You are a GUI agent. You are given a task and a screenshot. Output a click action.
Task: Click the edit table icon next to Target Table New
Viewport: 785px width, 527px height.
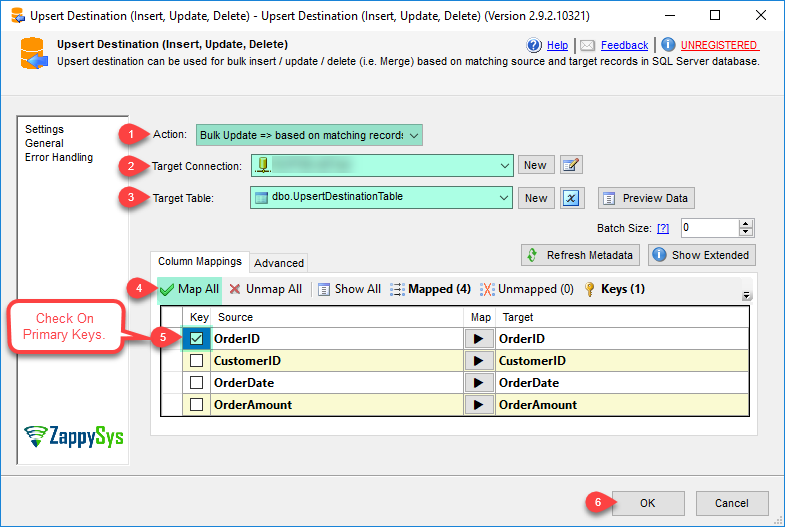(x=572, y=198)
